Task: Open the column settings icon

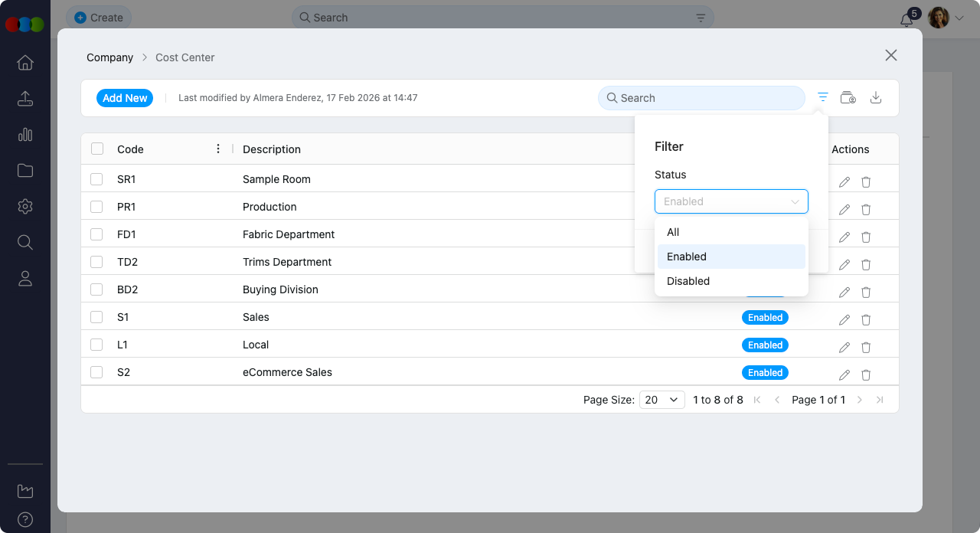Action: pyautogui.click(x=848, y=97)
